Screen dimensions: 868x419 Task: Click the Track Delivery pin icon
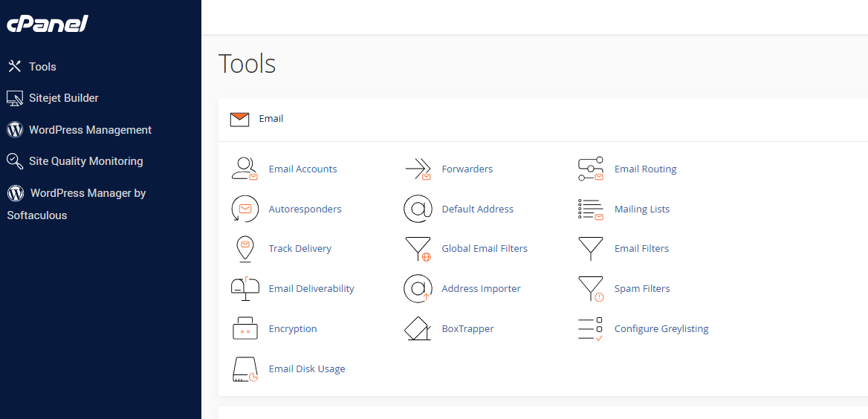point(244,249)
